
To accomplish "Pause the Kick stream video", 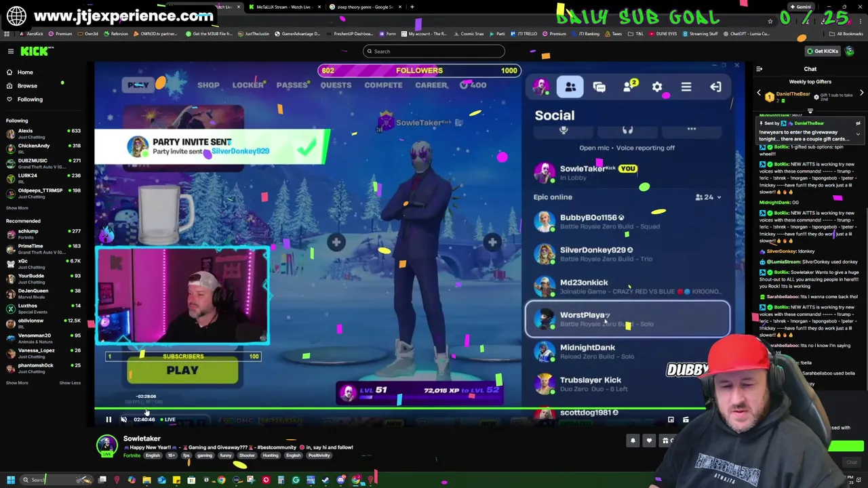I will 108,420.
